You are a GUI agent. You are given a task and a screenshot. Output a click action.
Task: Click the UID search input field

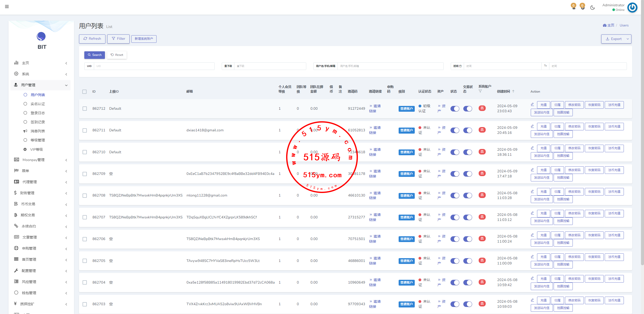154,66
